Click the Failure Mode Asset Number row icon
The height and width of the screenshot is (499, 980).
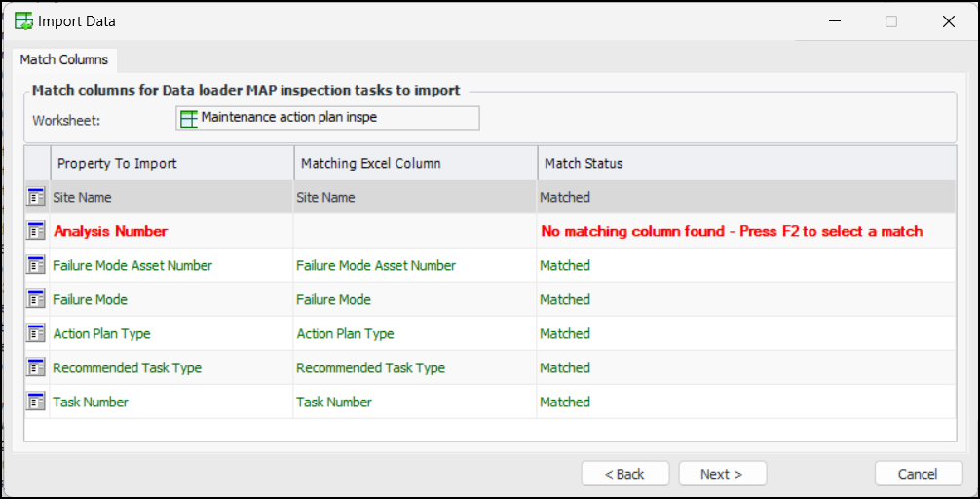[37, 265]
